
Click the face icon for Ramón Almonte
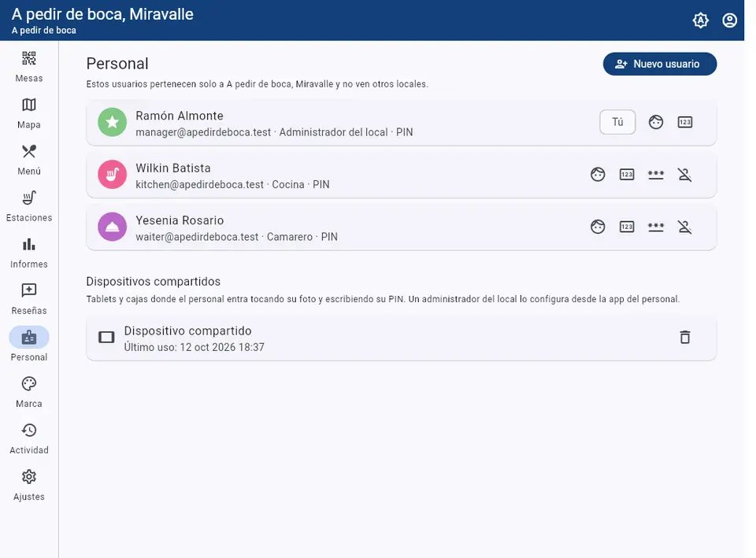pos(656,122)
